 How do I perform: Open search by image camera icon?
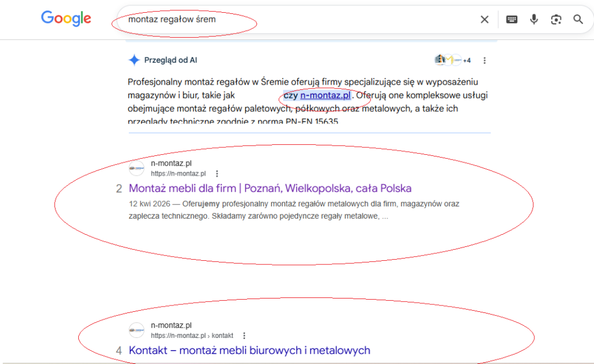[x=556, y=19]
